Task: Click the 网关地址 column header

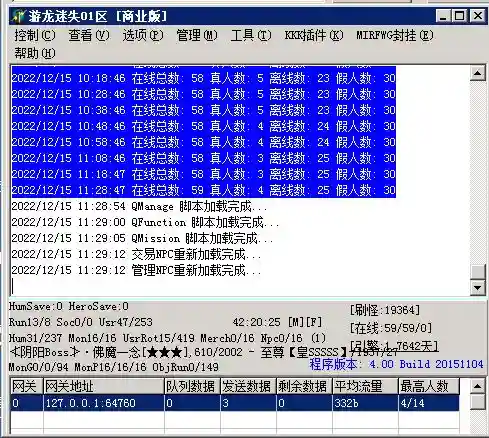Action: pos(104,386)
